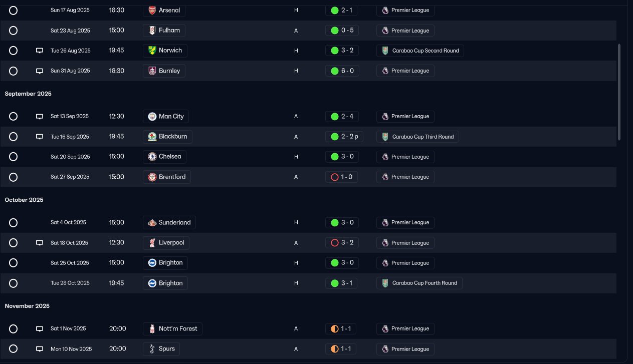Click the Sunderland club crest icon

click(x=152, y=223)
